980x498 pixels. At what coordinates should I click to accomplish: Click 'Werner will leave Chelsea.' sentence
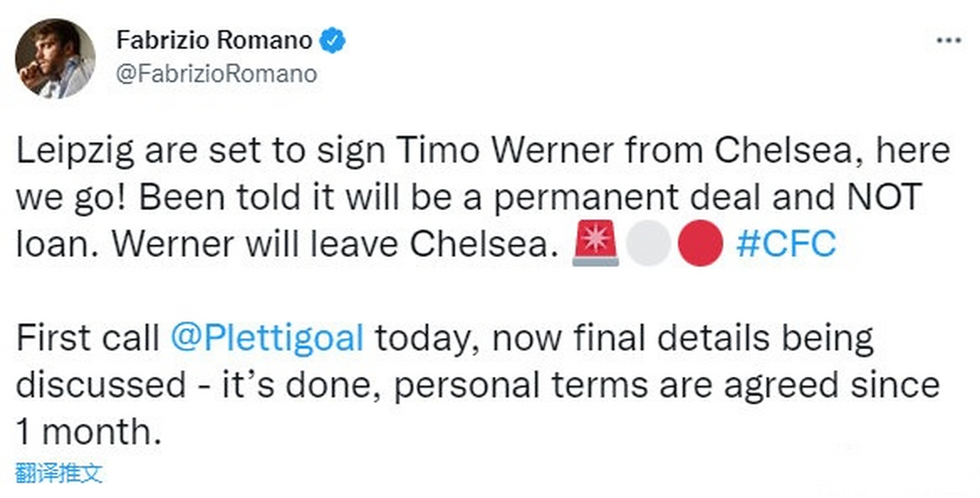[335, 244]
